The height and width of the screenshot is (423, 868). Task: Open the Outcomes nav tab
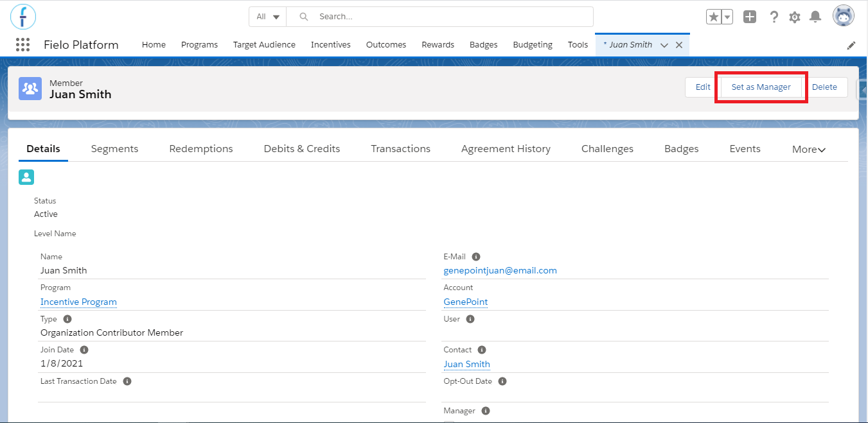(x=386, y=45)
